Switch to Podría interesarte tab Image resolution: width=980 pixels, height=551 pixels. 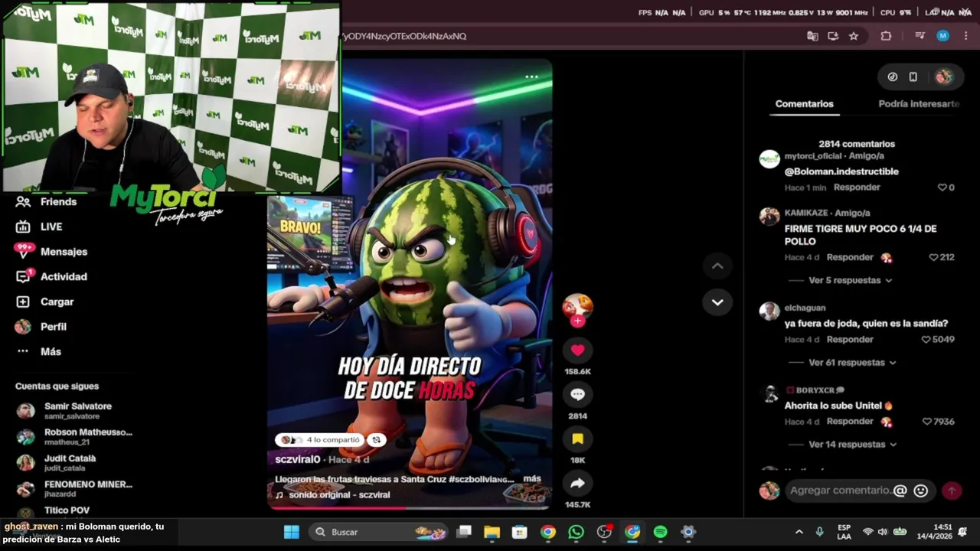click(919, 104)
